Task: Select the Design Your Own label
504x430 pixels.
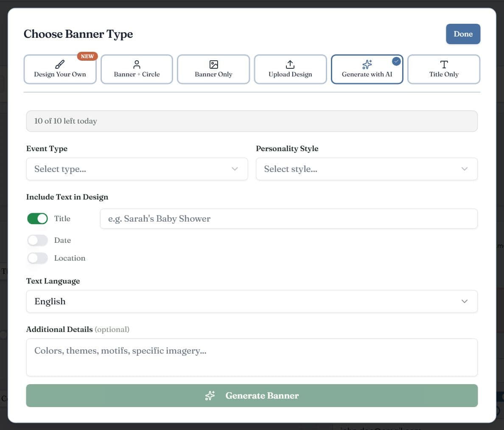Action: tap(60, 74)
